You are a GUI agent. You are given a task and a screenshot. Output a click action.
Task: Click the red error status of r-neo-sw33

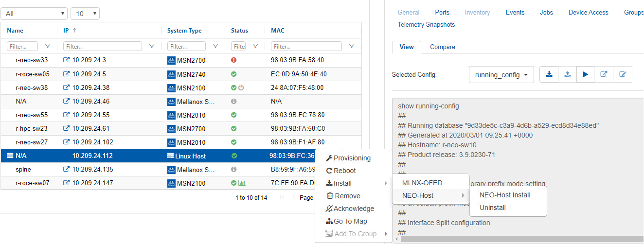tap(234, 60)
